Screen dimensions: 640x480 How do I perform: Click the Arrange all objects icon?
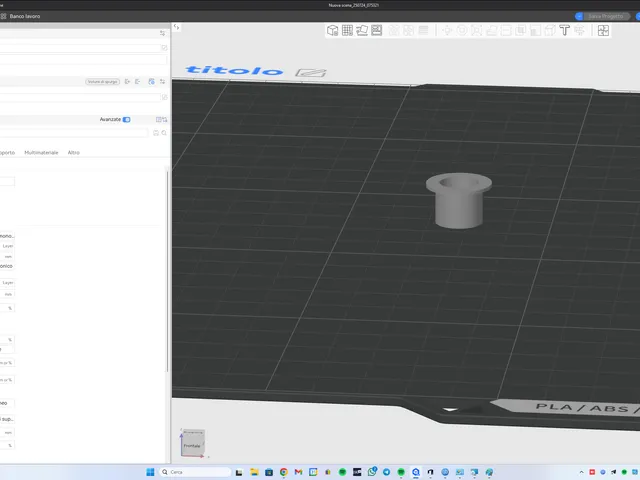(377, 31)
